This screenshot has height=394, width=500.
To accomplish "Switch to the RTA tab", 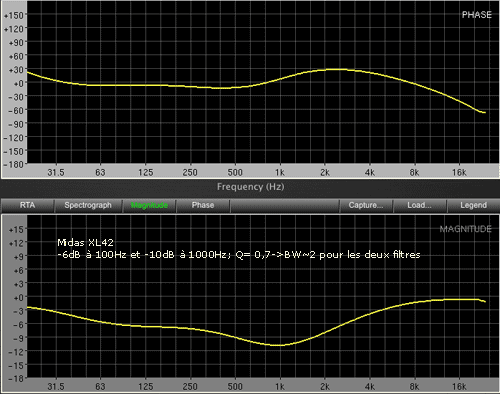I will 27,205.
